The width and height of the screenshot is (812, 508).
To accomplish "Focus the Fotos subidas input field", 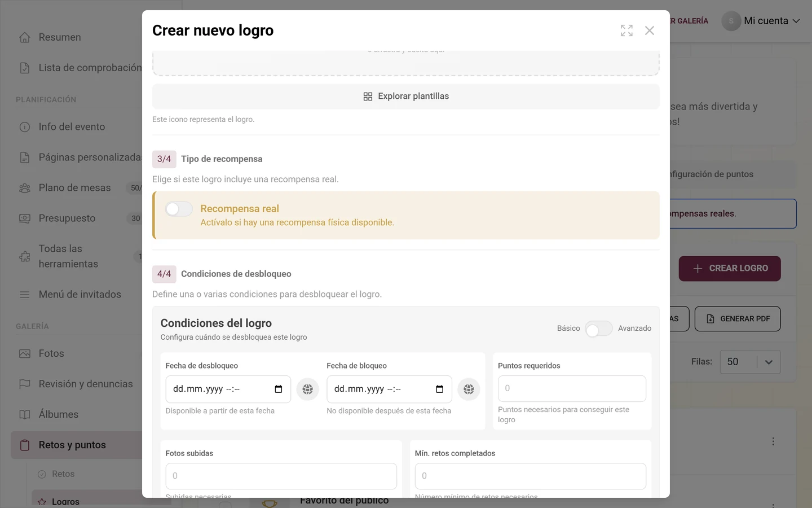I will click(281, 476).
